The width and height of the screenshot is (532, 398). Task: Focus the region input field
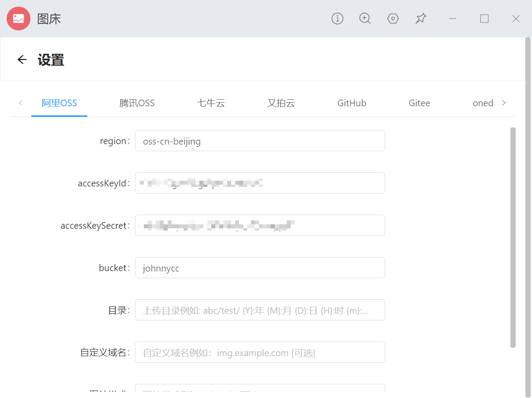click(x=260, y=141)
